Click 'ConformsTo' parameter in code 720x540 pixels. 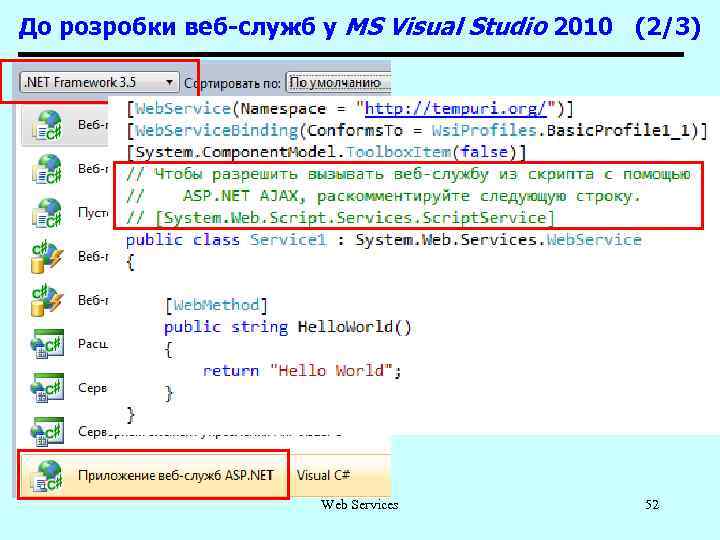(354, 130)
